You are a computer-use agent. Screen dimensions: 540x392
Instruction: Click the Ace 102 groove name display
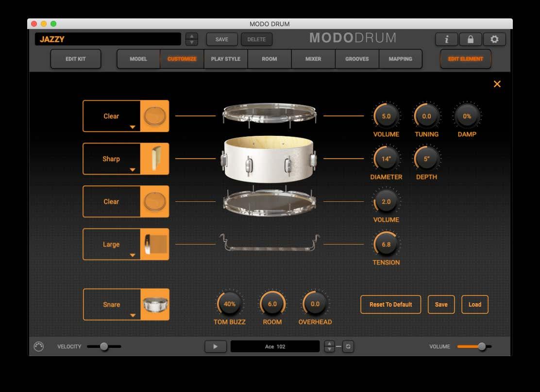pos(275,346)
